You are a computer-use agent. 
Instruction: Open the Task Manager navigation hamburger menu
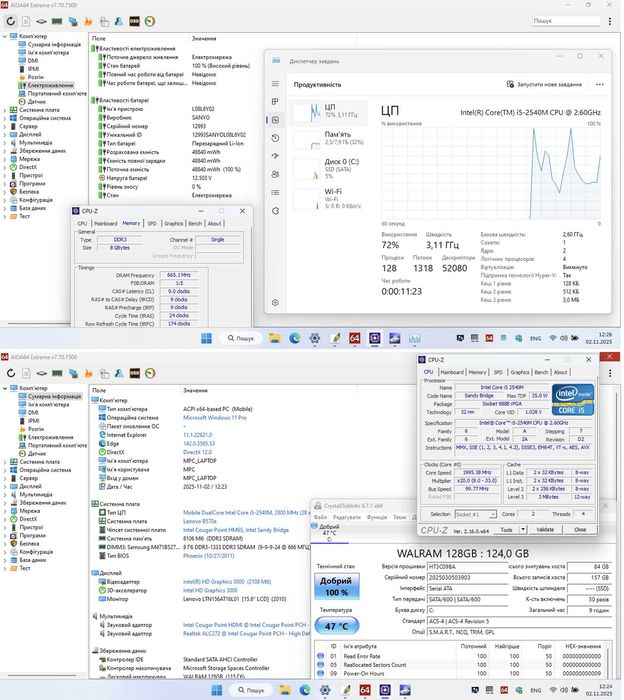[x=275, y=83]
